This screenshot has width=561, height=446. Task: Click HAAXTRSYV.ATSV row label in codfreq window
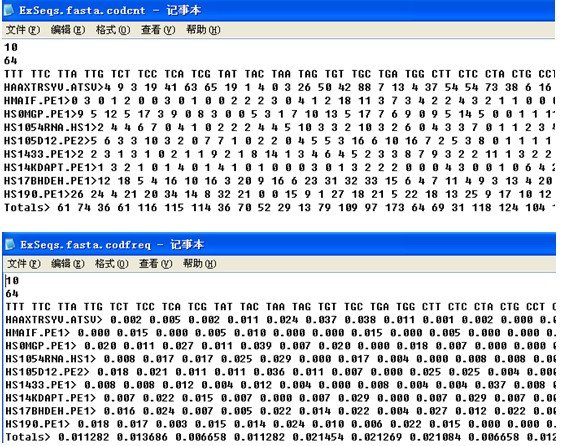pyautogui.click(x=54, y=320)
